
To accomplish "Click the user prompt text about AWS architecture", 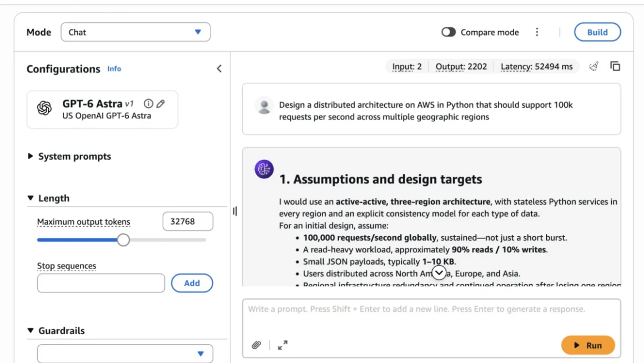I will [x=426, y=111].
